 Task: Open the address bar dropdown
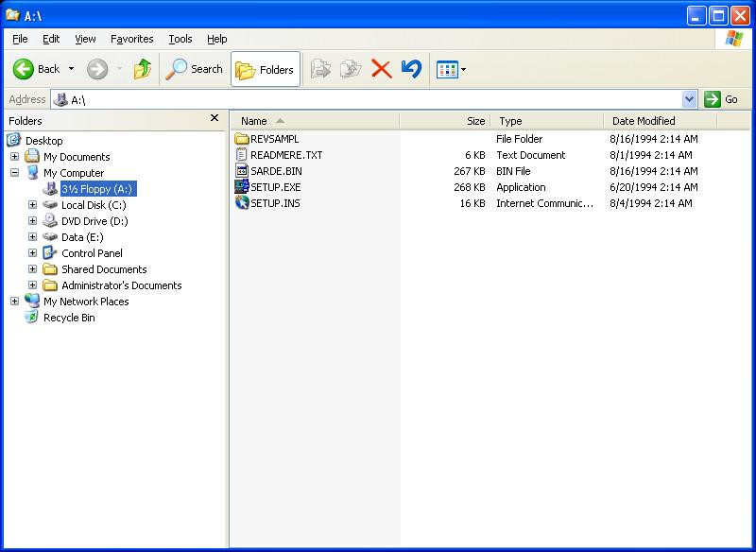tap(690, 99)
